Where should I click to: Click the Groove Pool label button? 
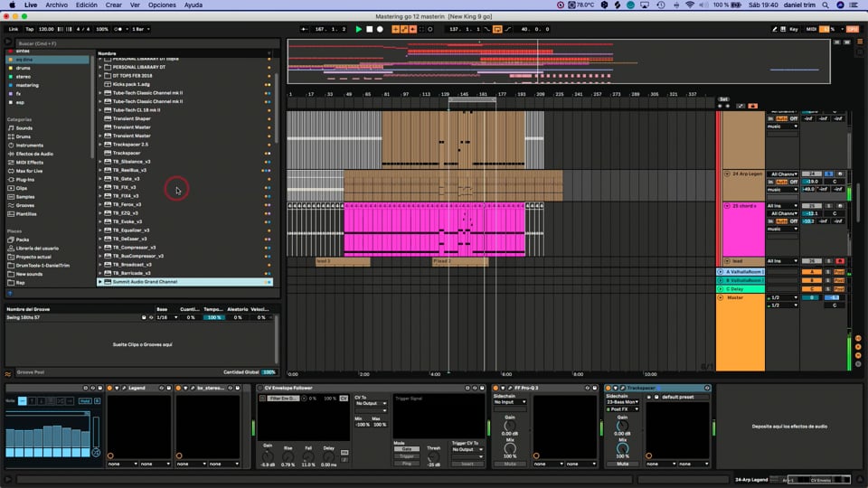[x=31, y=372]
